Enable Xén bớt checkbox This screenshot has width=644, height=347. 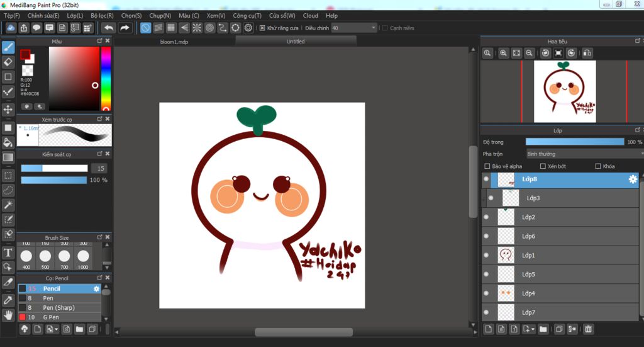[x=543, y=166]
